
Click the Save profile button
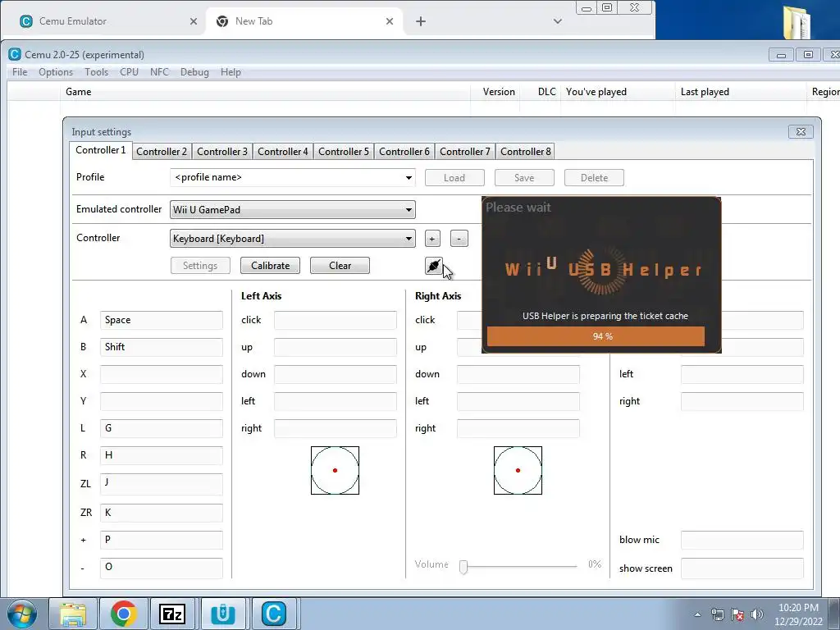tap(524, 178)
